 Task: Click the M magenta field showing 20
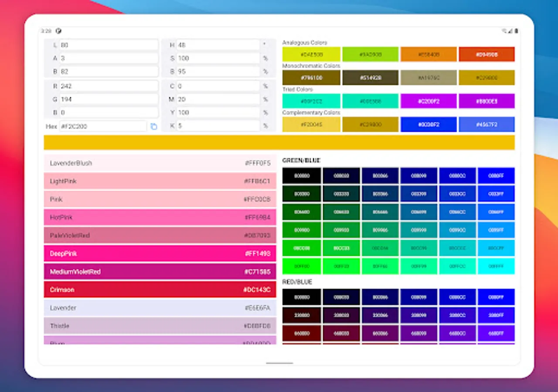[218, 99]
